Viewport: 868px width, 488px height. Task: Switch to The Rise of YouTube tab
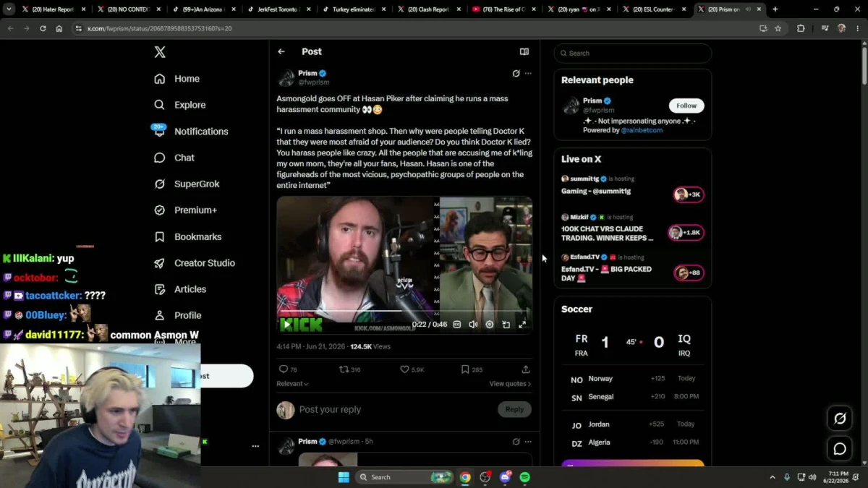pos(504,9)
